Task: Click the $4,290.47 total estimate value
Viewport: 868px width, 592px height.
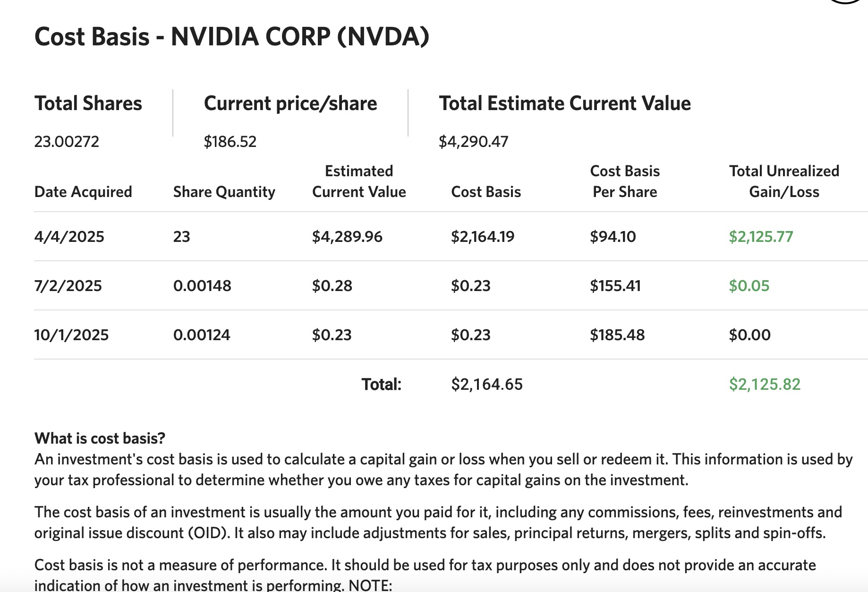Action: point(473,142)
